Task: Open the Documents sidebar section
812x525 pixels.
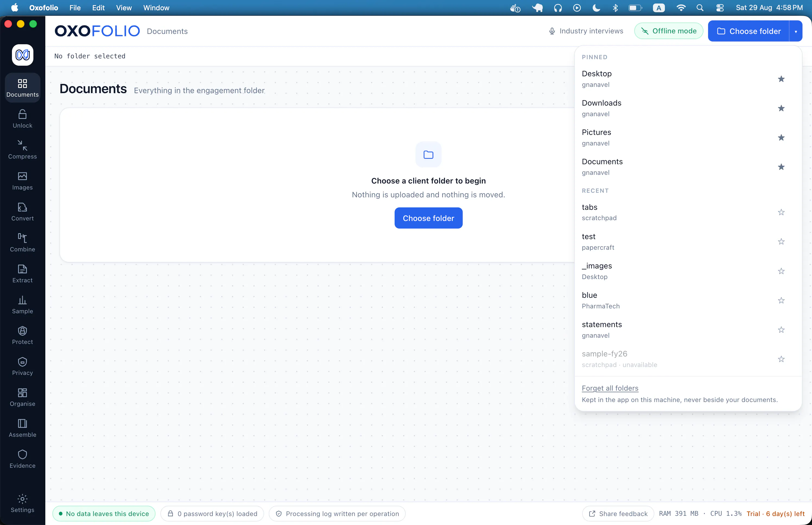Action: (x=23, y=88)
